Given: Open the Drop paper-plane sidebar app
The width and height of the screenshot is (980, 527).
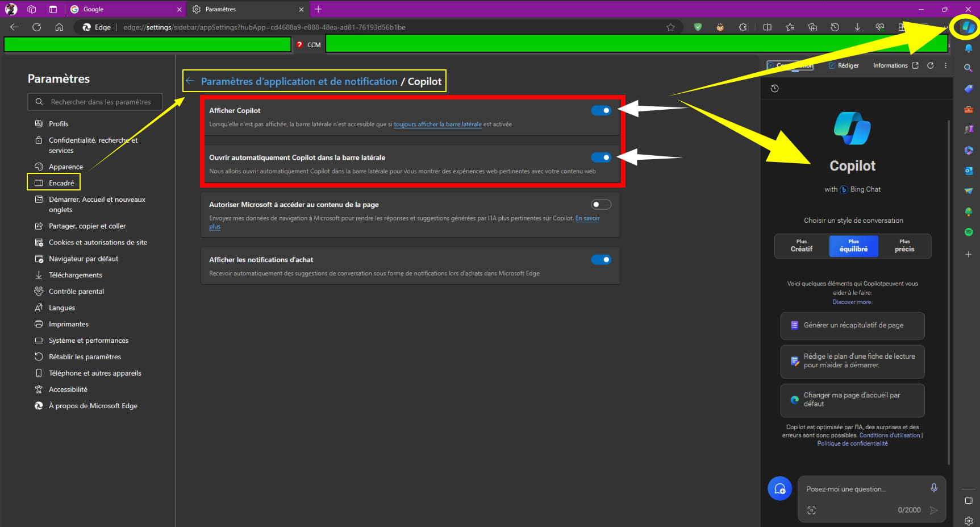Looking at the screenshot, I should 969,191.
